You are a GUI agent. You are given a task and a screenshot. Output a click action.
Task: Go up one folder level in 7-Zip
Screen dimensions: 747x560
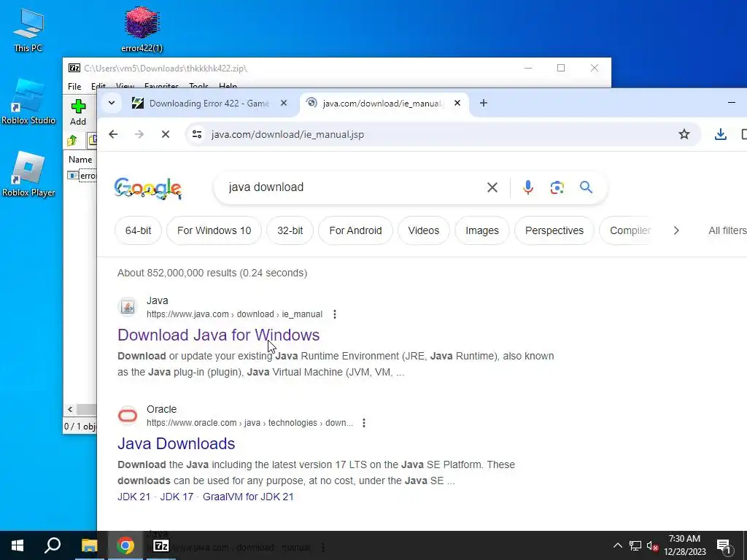tap(72, 141)
